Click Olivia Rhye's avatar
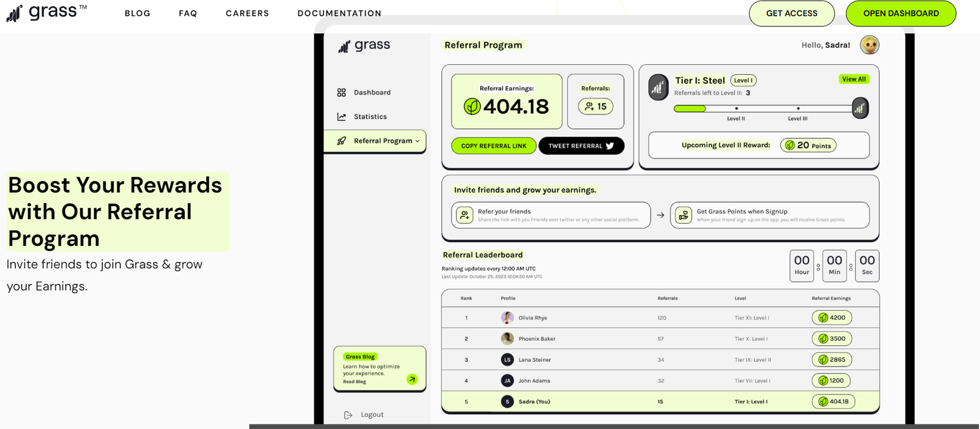 pyautogui.click(x=507, y=318)
